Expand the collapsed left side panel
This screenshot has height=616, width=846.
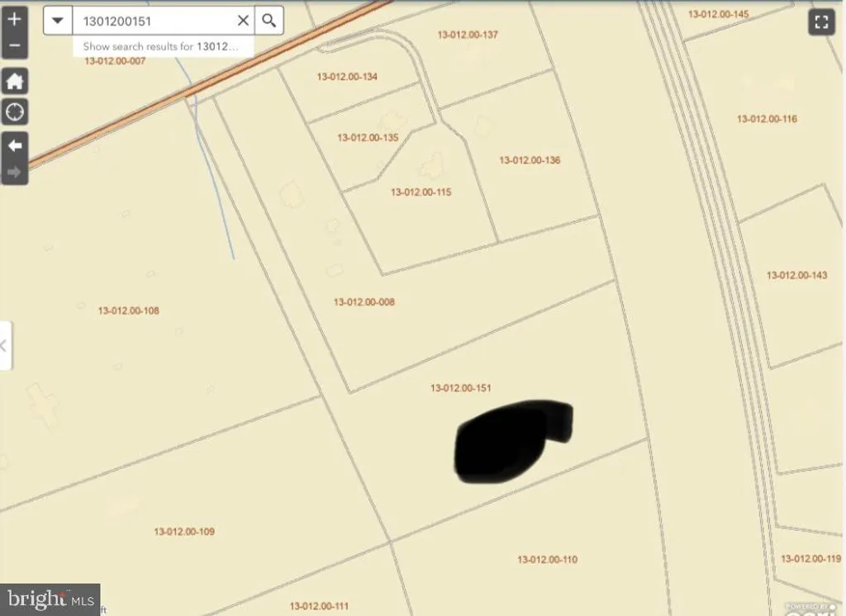click(5, 346)
